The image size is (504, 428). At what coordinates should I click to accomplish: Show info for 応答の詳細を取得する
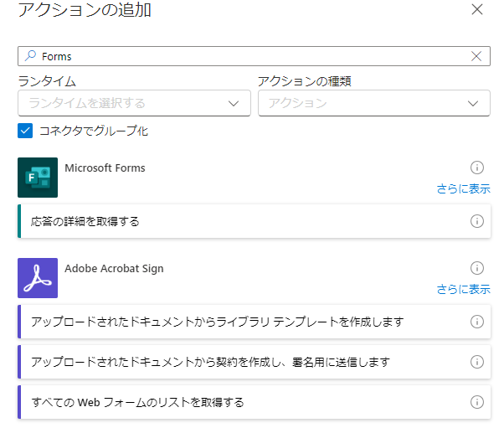pos(477,221)
